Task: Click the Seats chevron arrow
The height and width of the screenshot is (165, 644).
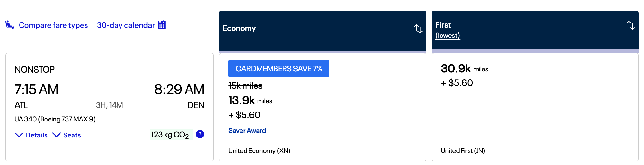Action: tap(56, 135)
